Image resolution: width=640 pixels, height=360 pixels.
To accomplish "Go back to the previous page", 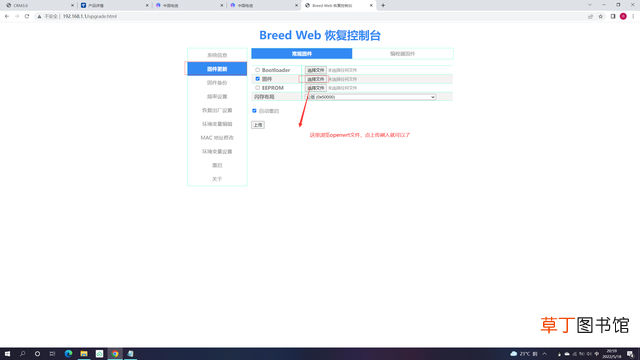I will pyautogui.click(x=7, y=16).
